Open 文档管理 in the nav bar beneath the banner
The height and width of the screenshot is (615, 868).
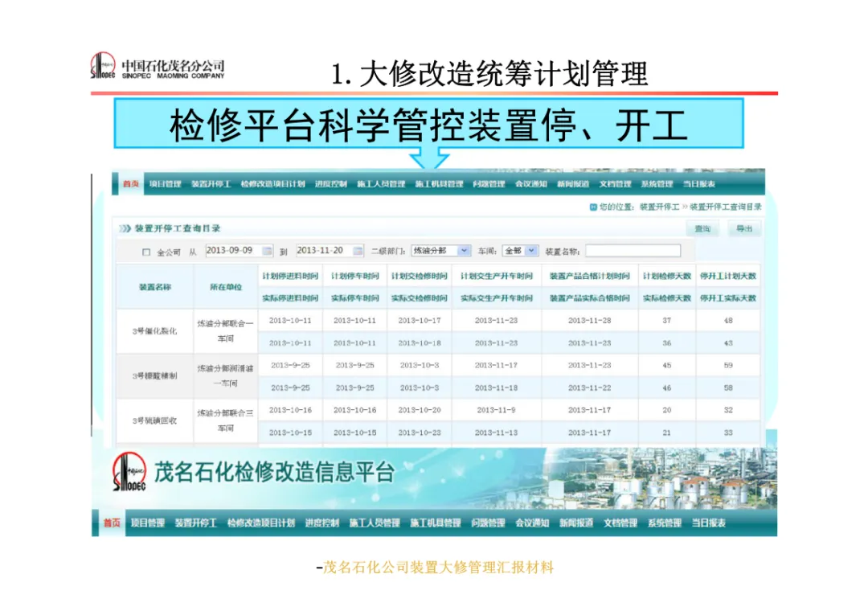tap(620, 523)
